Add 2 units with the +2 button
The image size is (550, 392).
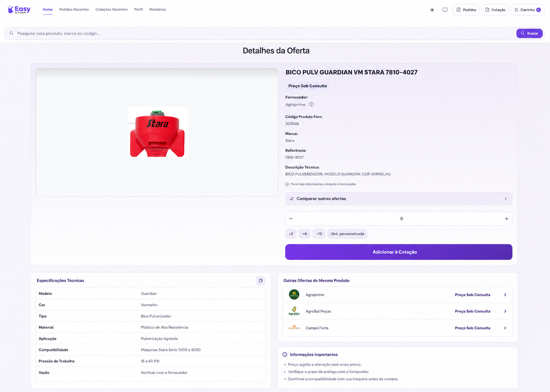[x=291, y=234]
